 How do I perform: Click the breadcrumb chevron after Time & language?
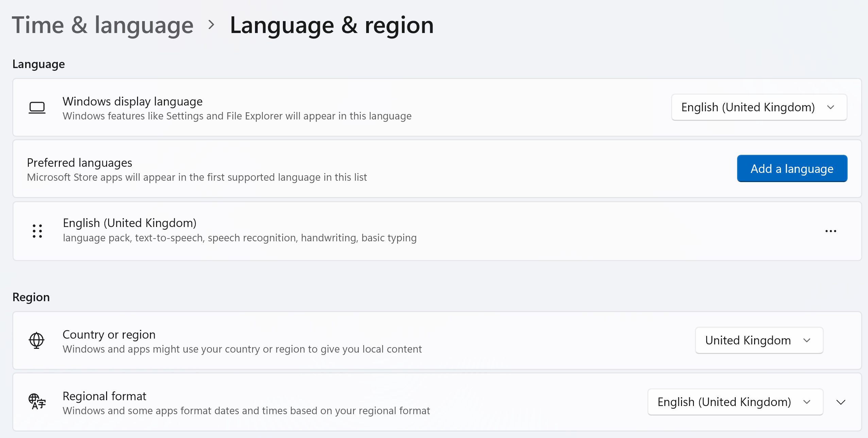pyautogui.click(x=211, y=25)
